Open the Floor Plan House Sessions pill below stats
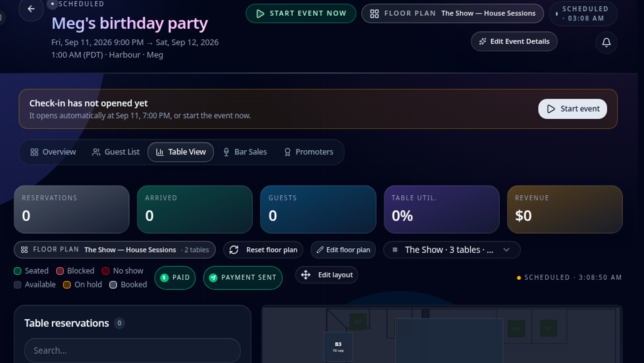 (114, 250)
